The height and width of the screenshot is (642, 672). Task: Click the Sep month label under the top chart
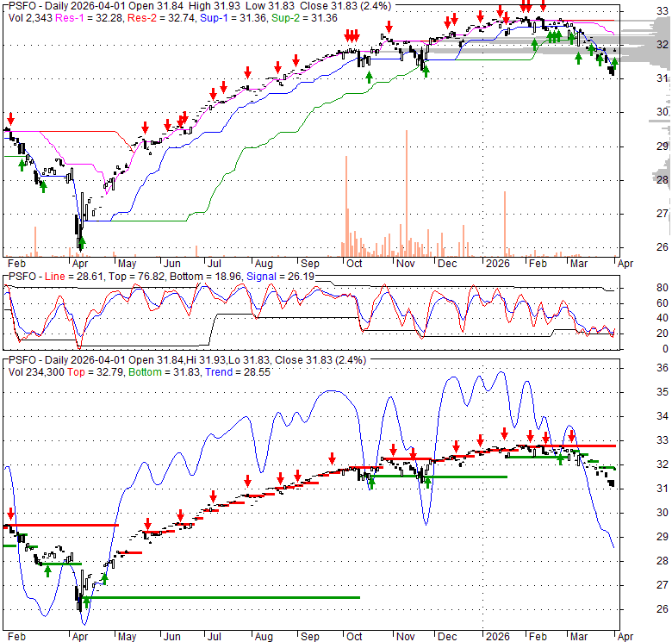pos(309,264)
